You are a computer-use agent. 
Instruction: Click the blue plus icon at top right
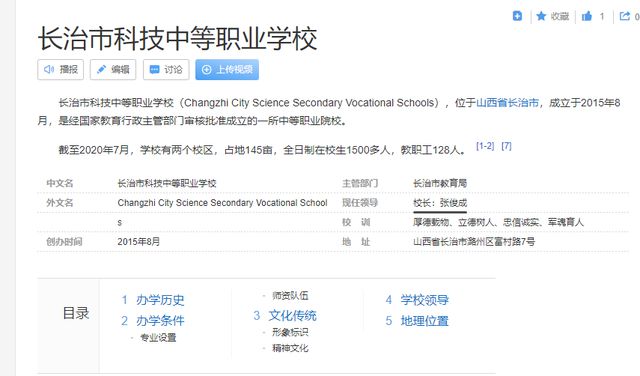coord(517,16)
